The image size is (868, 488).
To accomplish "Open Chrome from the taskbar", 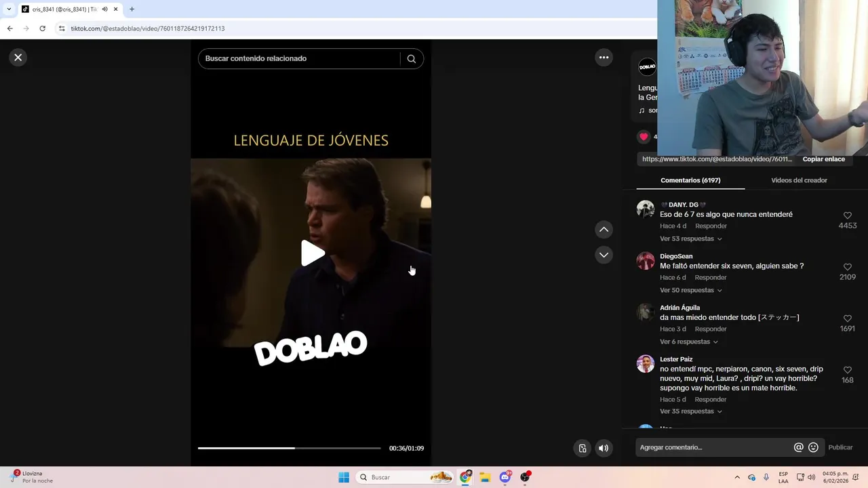I will [465, 477].
